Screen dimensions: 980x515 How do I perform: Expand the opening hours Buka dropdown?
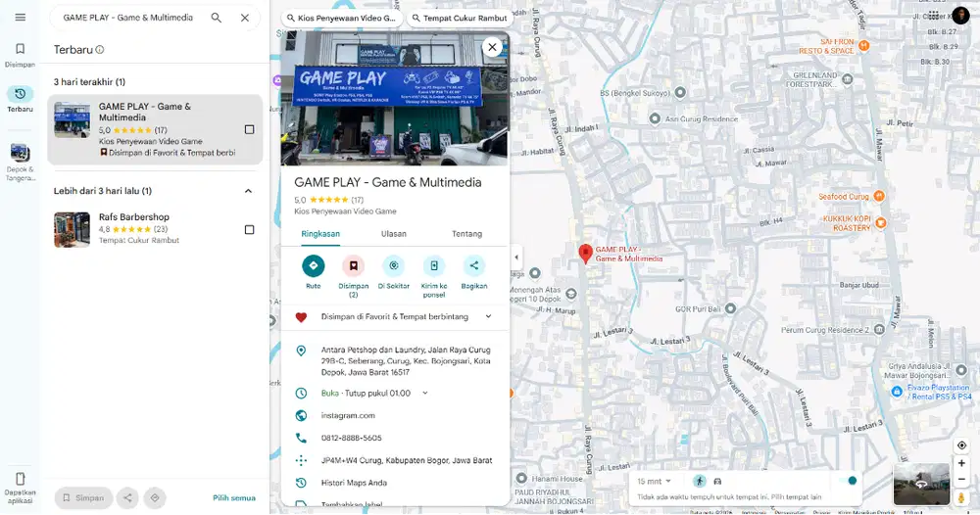(x=425, y=394)
